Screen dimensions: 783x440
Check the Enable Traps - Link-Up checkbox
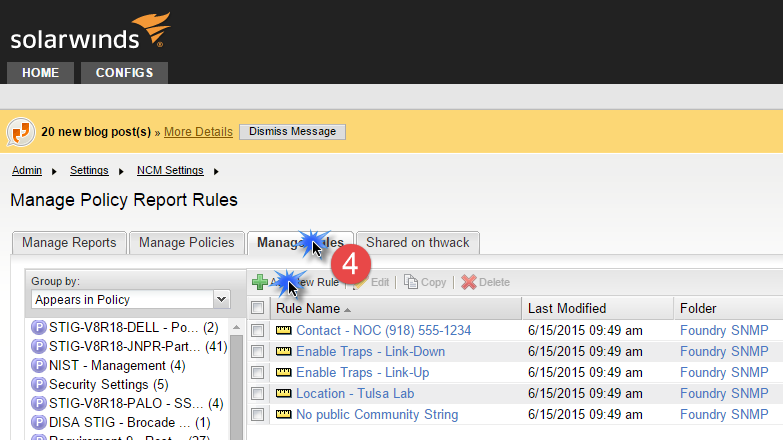[x=258, y=373]
